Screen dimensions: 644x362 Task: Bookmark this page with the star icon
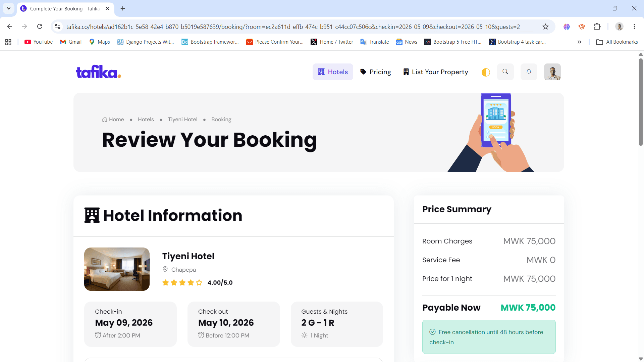(546, 27)
